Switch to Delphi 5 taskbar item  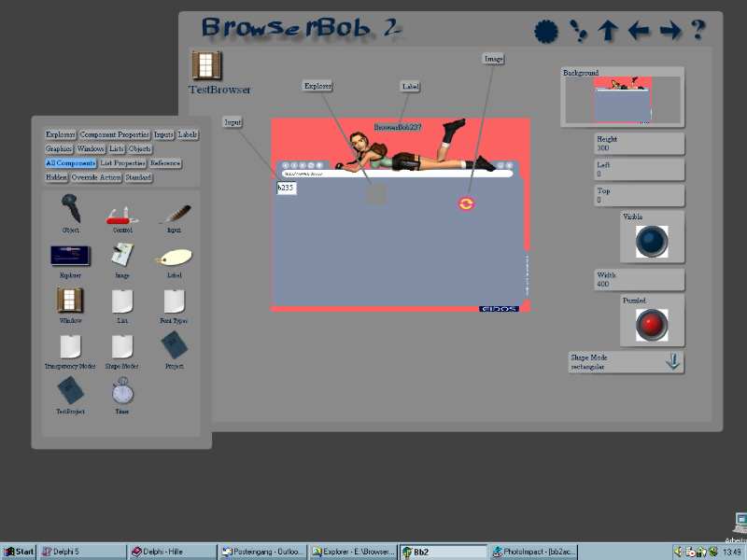tap(82, 552)
